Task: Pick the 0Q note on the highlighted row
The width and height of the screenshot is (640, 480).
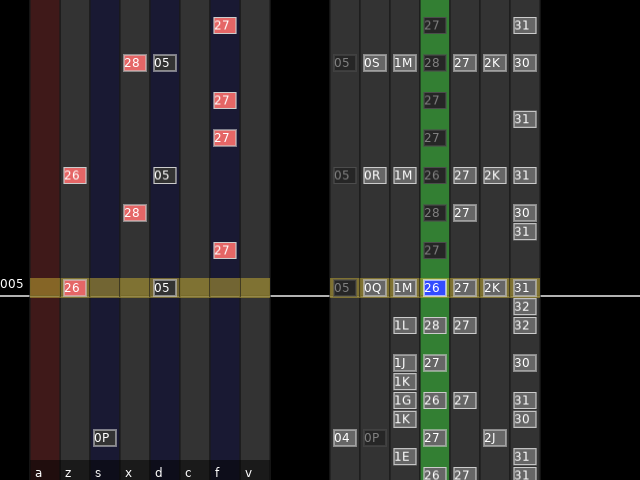Action: click(x=374, y=288)
